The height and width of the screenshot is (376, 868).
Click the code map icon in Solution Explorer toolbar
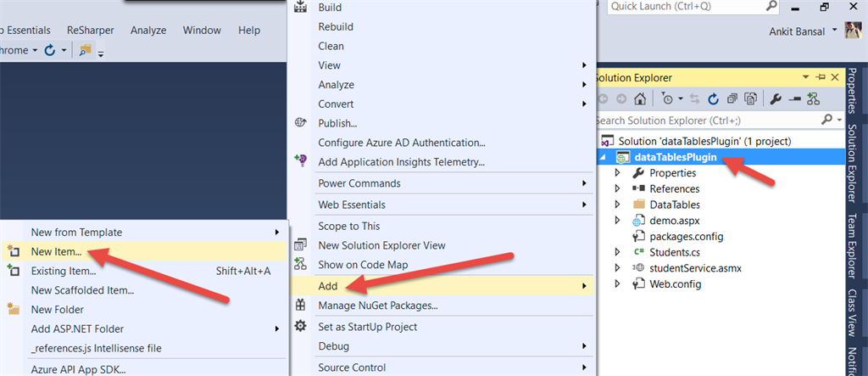[813, 98]
